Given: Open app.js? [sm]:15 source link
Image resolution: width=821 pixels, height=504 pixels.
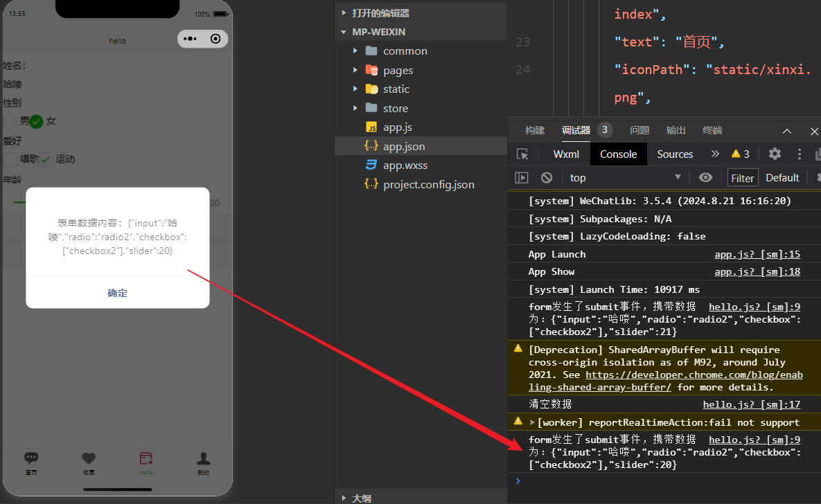Looking at the screenshot, I should (x=757, y=254).
